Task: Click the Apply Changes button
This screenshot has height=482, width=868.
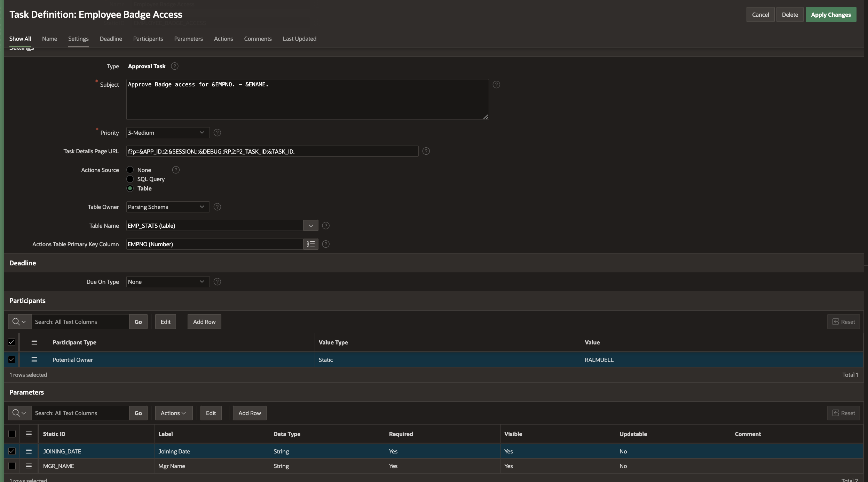Action: (x=831, y=15)
